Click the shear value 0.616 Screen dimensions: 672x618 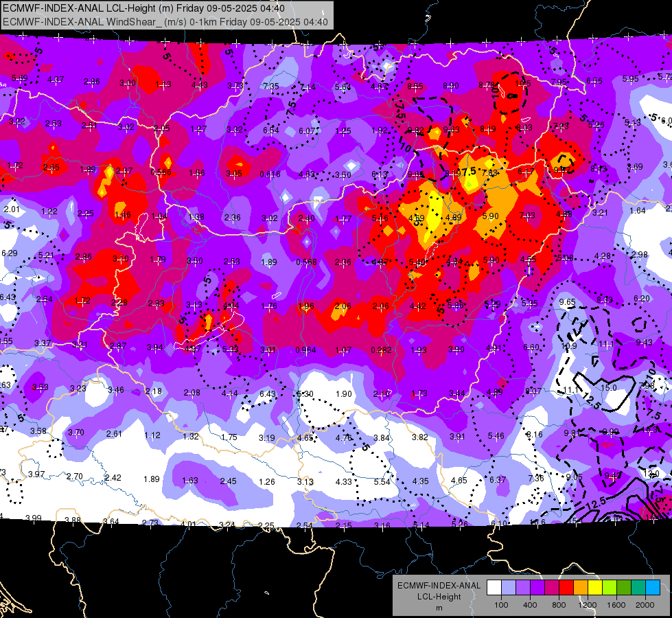pos(270,174)
